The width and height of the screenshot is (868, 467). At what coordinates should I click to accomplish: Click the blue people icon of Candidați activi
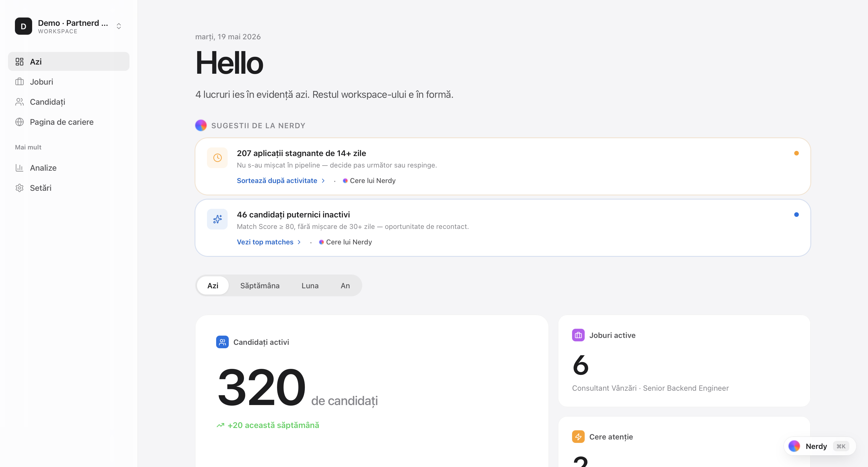[222, 342]
